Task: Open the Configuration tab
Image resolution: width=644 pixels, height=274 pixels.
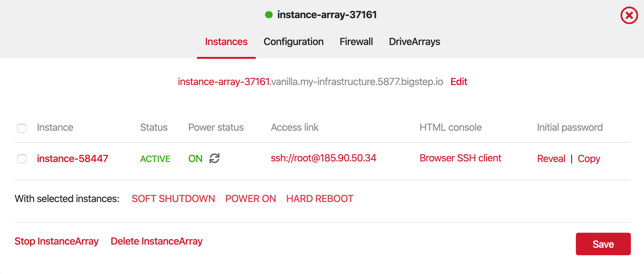Action: pos(293,42)
